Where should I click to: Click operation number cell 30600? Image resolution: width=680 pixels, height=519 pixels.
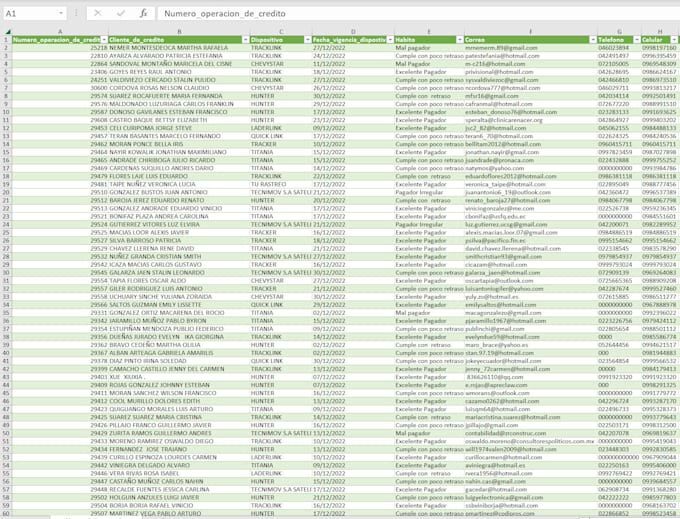pos(60,88)
